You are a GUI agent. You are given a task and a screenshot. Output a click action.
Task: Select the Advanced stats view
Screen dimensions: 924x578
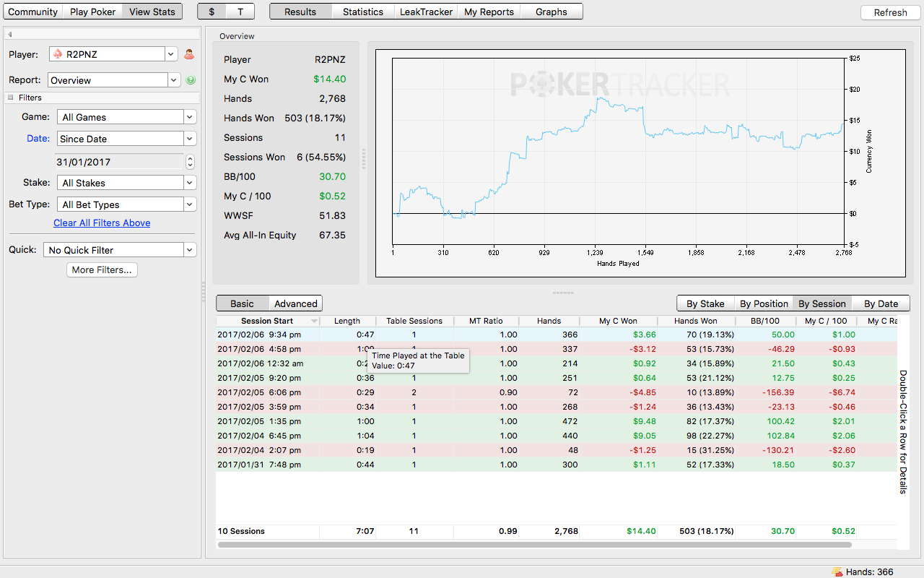click(x=295, y=303)
